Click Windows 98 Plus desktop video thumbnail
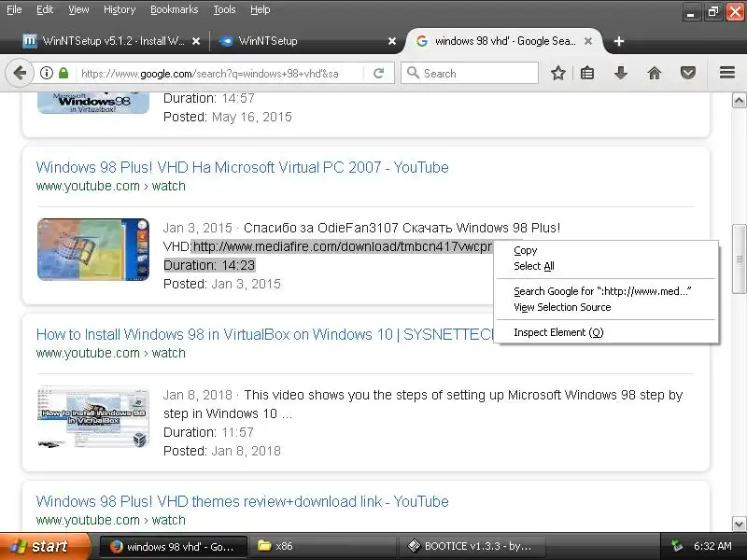This screenshot has height=560, width=747. tap(93, 249)
